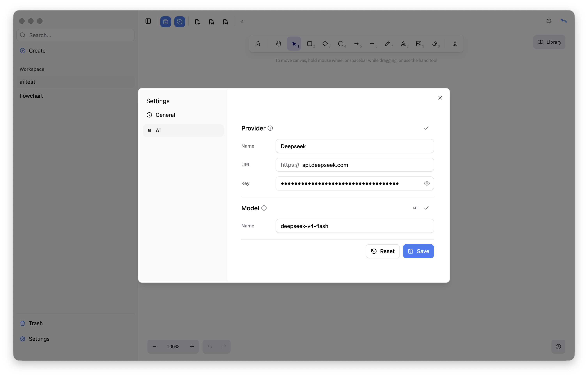This screenshot has width=588, height=377.
Task: Switch to the General settings tab
Action: coord(183,115)
